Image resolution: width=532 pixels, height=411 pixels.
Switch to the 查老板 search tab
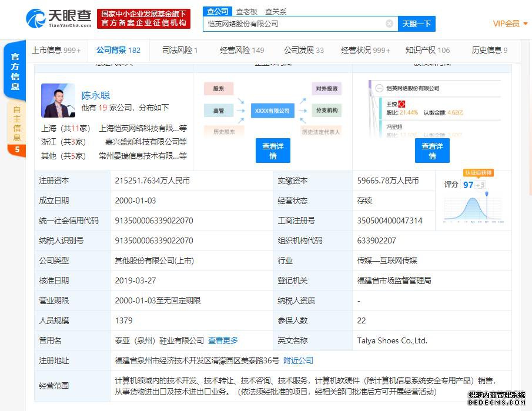[247, 11]
